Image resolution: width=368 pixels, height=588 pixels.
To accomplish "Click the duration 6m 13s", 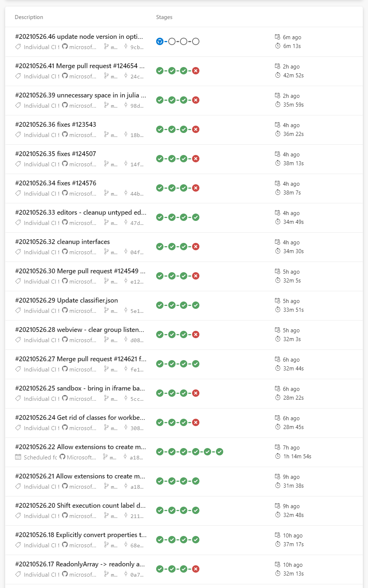I will pyautogui.click(x=292, y=46).
